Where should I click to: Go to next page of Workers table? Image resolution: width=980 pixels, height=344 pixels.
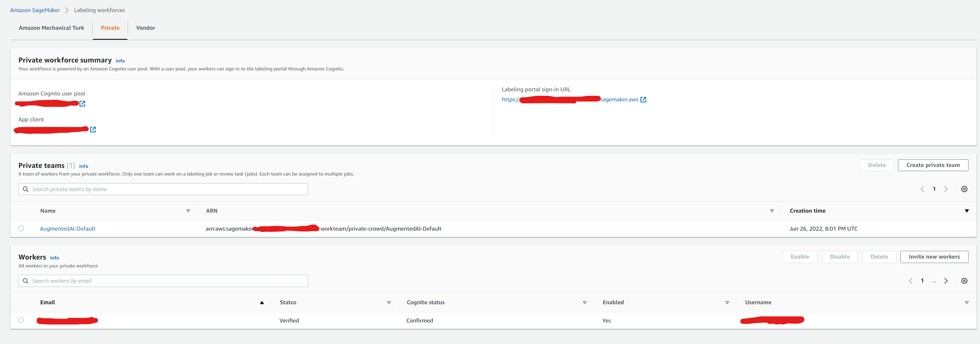[946, 281]
